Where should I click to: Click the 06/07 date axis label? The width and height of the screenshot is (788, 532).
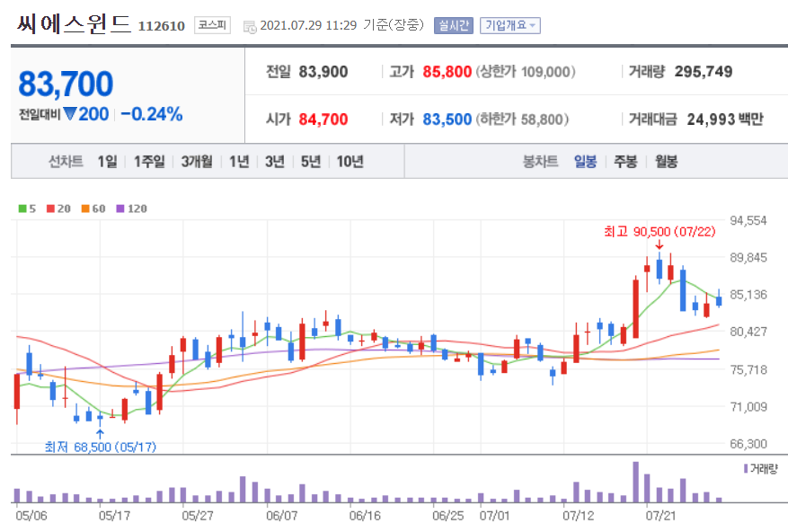point(281,516)
